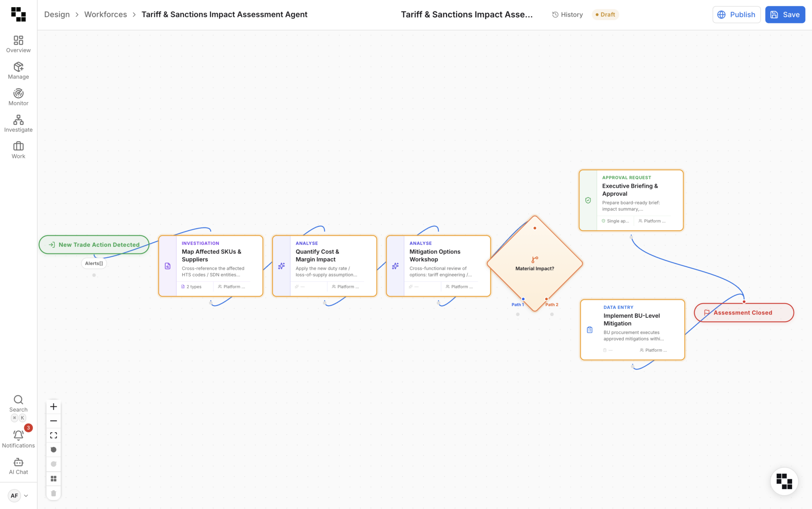The height and width of the screenshot is (509, 812).
Task: Click the Alerts[] output tag
Action: pyautogui.click(x=94, y=263)
